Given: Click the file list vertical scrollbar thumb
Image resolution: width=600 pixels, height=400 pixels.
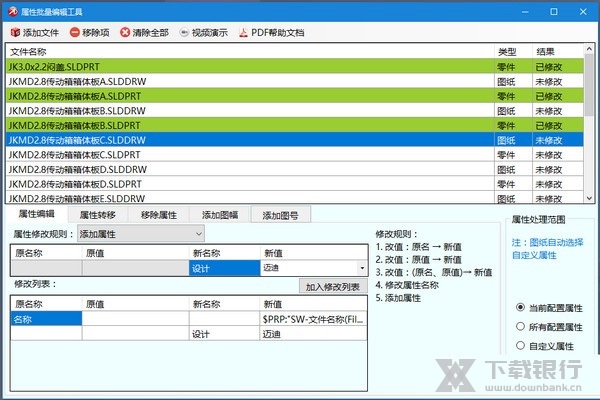Looking at the screenshot, I should pos(589,85).
